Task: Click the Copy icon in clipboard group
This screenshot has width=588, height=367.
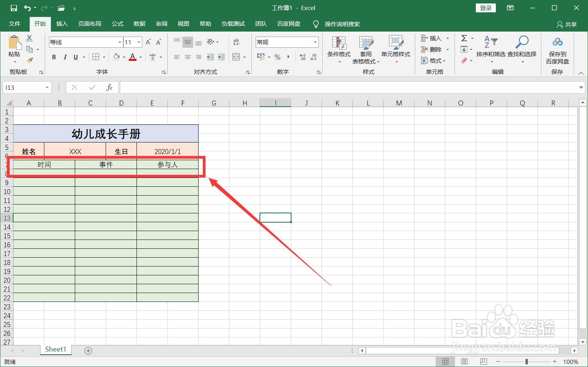Action: [30, 49]
